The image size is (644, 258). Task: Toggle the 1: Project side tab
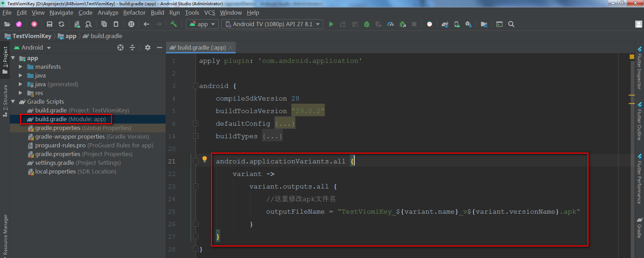[x=5, y=60]
